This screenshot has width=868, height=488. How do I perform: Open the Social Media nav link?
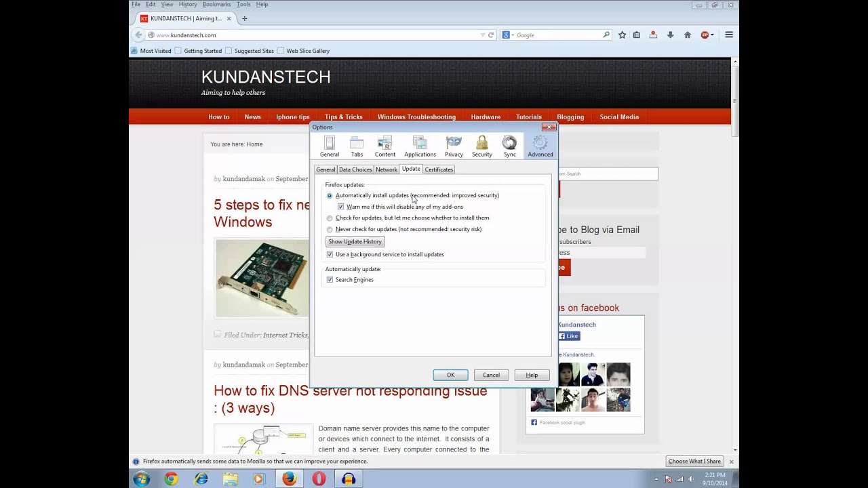pyautogui.click(x=619, y=117)
